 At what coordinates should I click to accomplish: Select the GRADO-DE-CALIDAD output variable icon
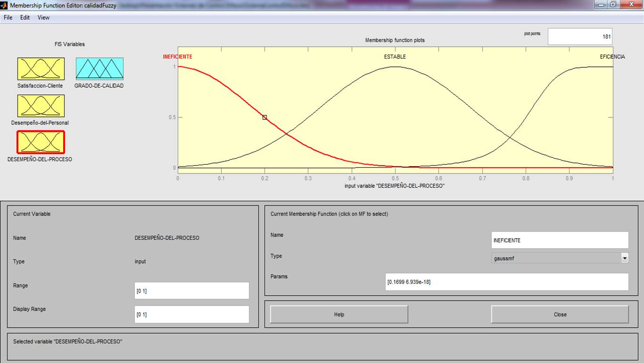[99, 69]
